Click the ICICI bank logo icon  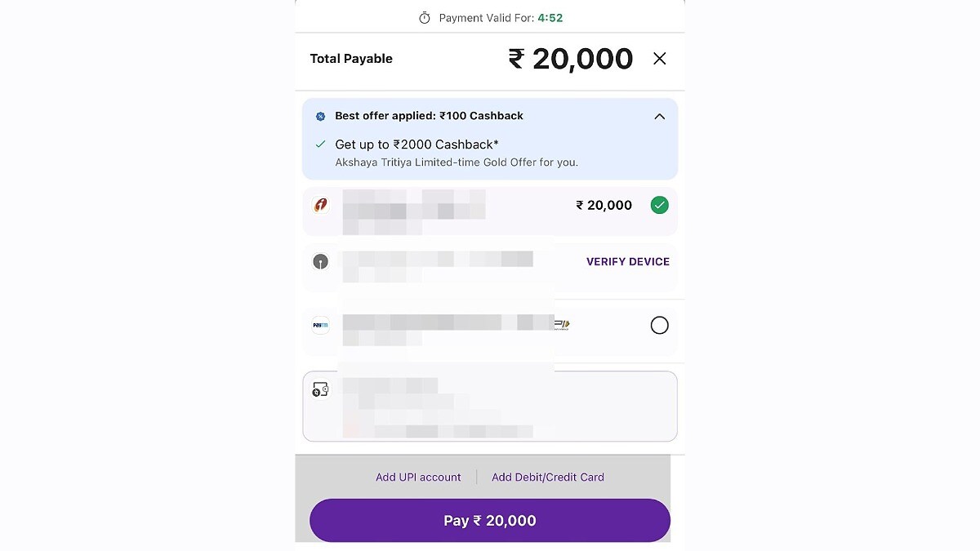(x=321, y=205)
